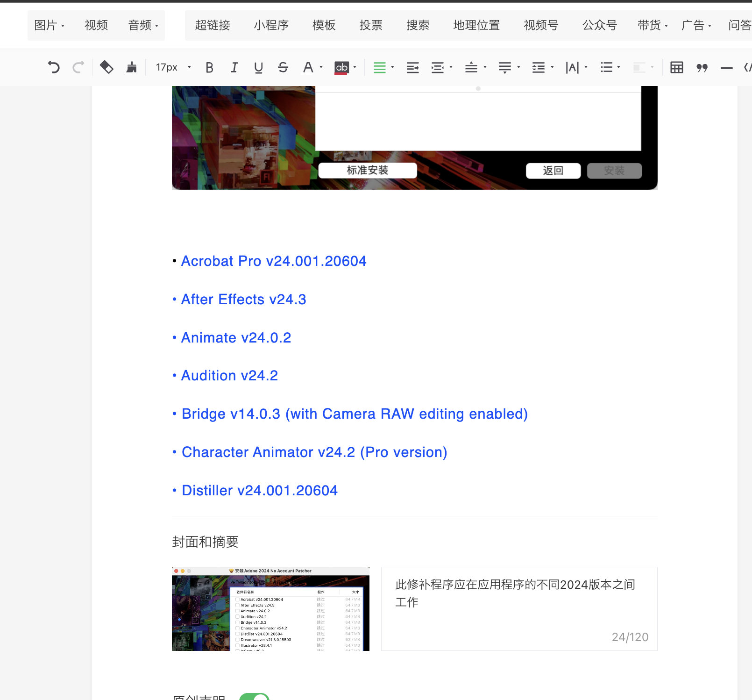Select the cover image thumbnail
752x700 pixels.
pos(270,609)
